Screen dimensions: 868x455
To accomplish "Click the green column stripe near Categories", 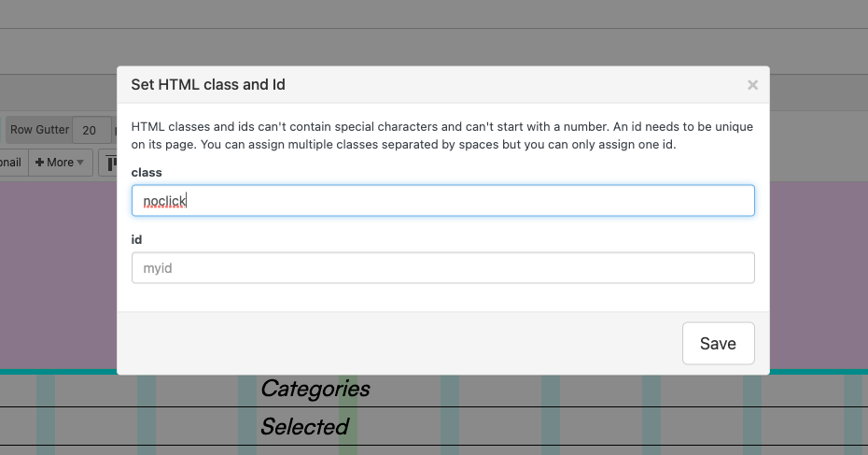I will click(347, 416).
